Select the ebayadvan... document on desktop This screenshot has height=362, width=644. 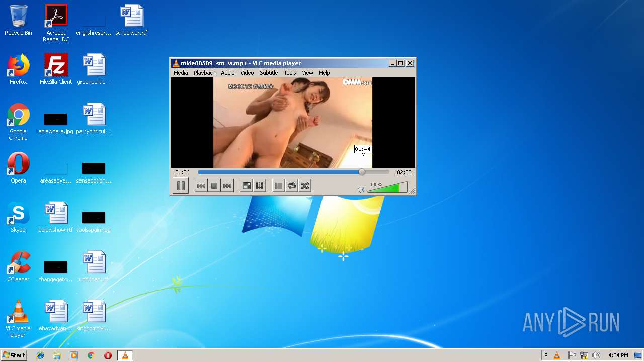click(56, 316)
